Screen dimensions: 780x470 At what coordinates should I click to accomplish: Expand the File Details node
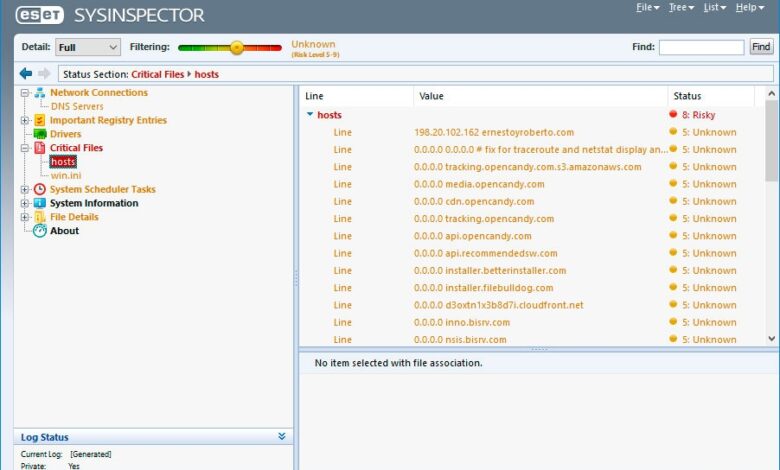click(24, 217)
